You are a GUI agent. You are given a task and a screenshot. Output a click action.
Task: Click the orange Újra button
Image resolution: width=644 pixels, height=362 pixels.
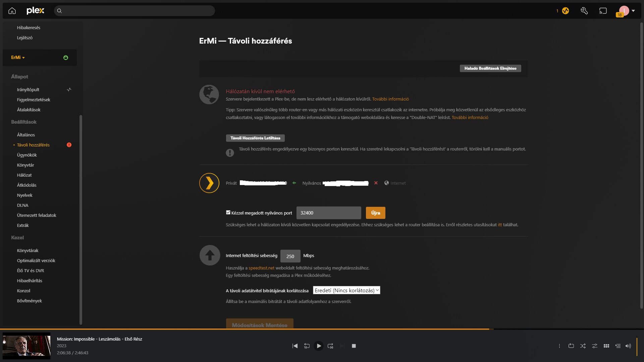tap(376, 213)
